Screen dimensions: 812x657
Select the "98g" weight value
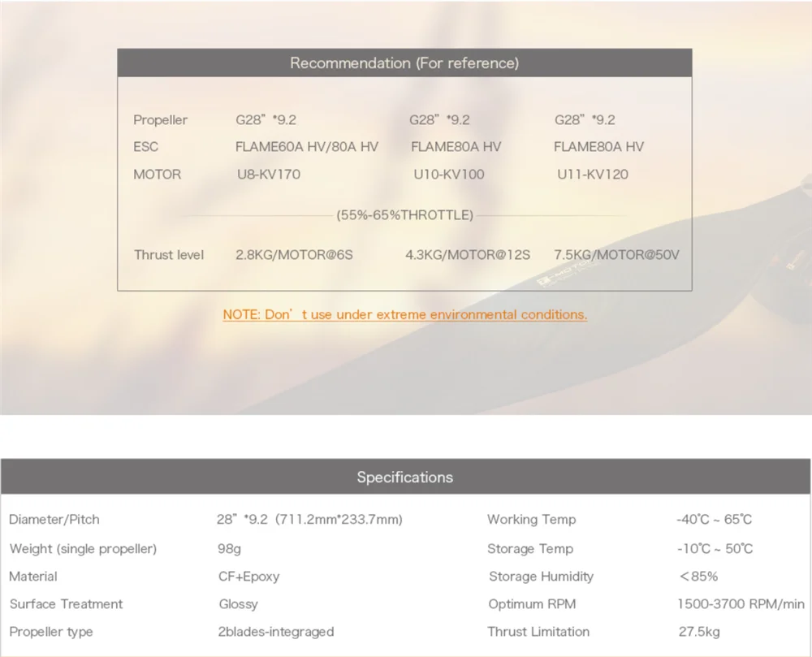[x=230, y=549]
